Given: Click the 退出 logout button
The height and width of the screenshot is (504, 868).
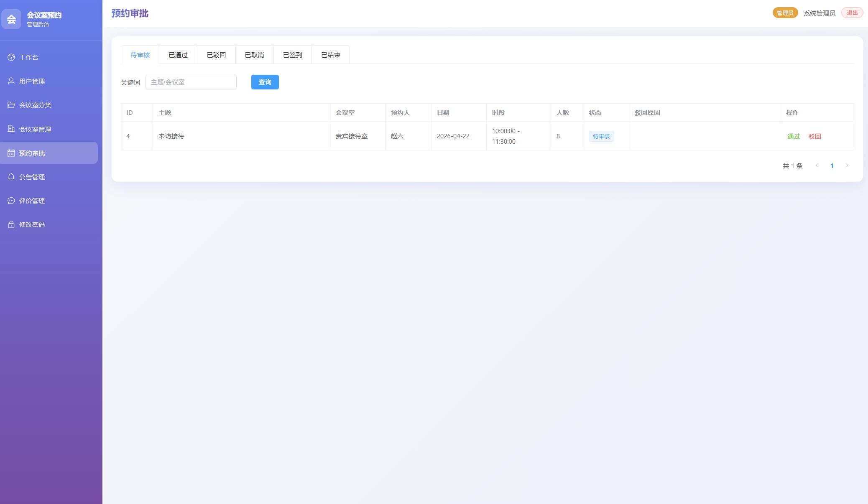Looking at the screenshot, I should click(852, 13).
